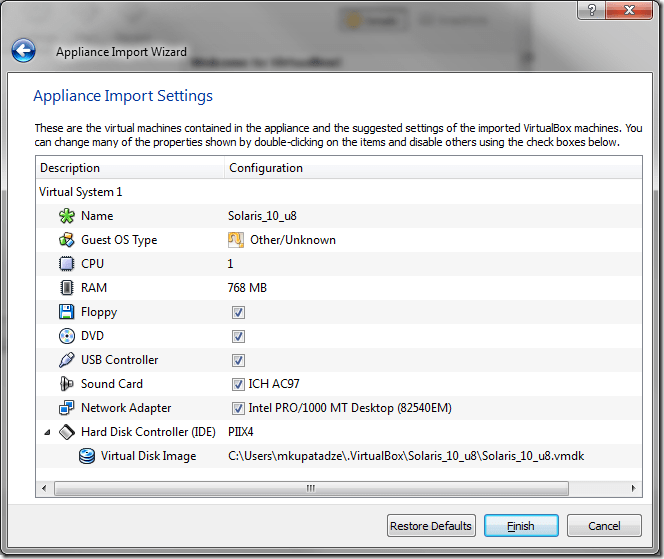Click the Network Adapter label

click(x=126, y=408)
